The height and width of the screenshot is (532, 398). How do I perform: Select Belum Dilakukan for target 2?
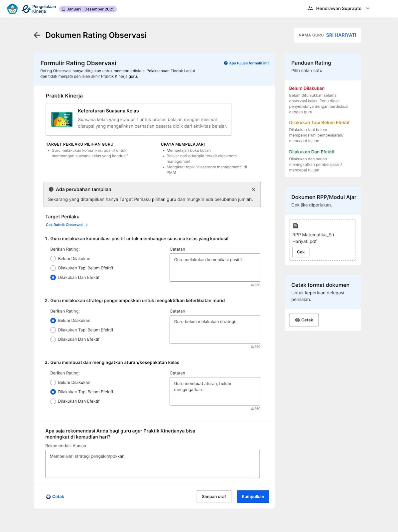pyautogui.click(x=53, y=321)
